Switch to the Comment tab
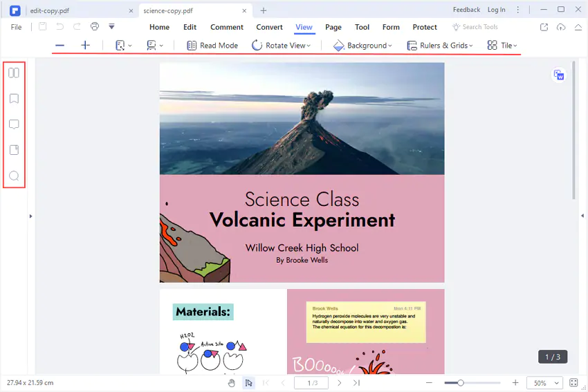The image size is (588, 392). point(227,27)
